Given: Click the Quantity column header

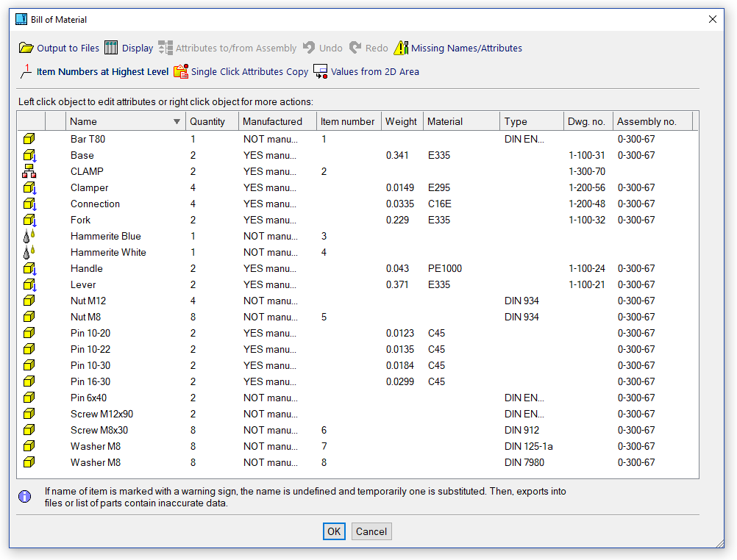Looking at the screenshot, I should (x=207, y=122).
